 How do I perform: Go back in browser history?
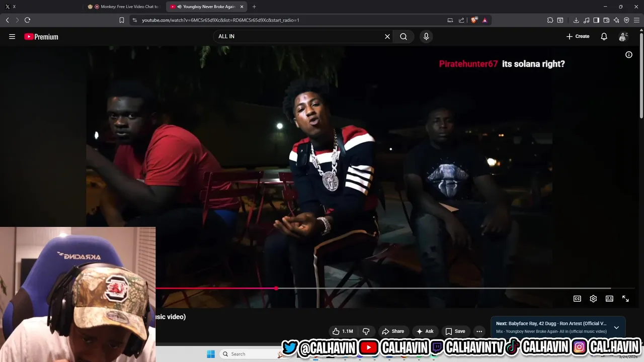pos(7,20)
